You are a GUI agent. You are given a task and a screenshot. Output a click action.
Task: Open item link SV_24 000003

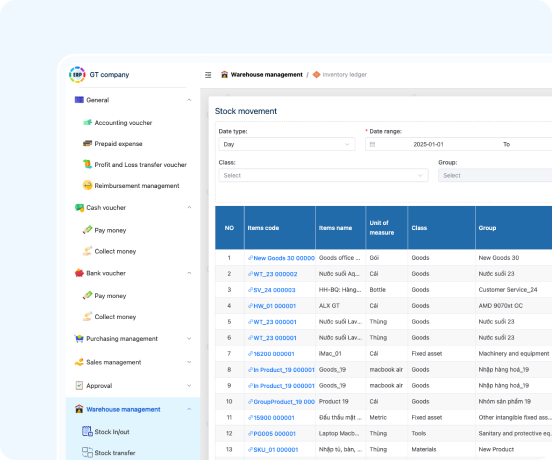pyautogui.click(x=274, y=290)
